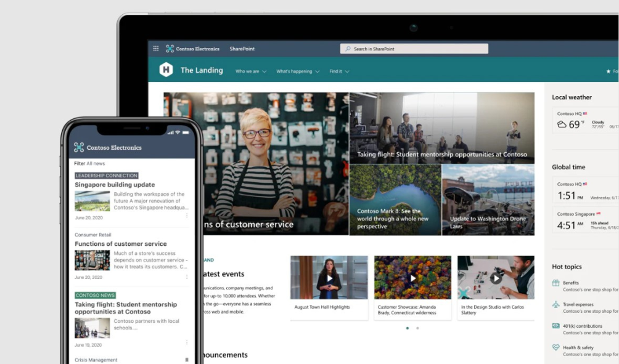Open the Benefits hot topic link
Viewport: 619px width, 364px height.
coord(571,283)
